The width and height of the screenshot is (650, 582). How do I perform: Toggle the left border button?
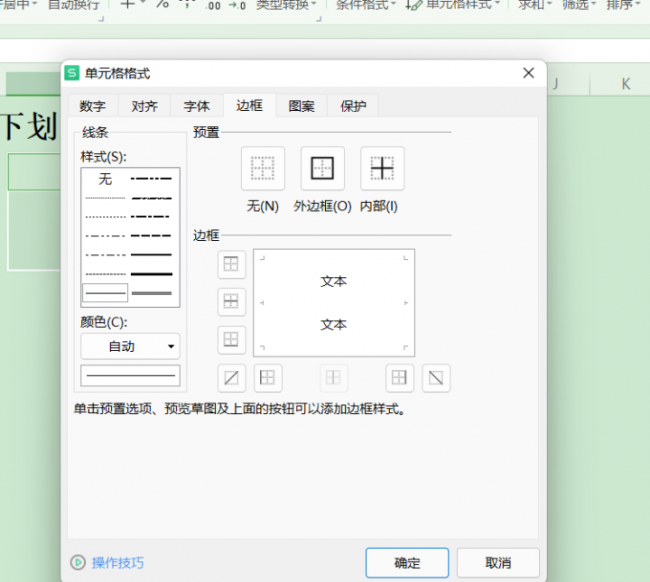[x=268, y=378]
